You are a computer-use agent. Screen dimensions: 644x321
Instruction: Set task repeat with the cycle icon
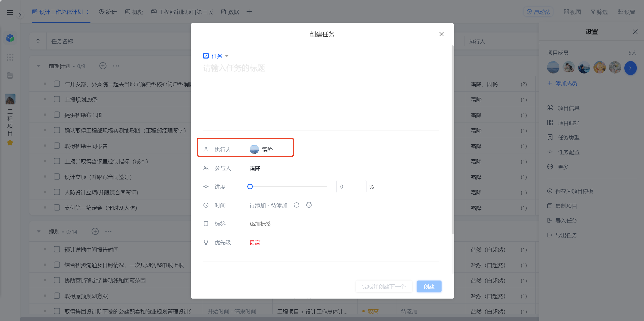296,205
